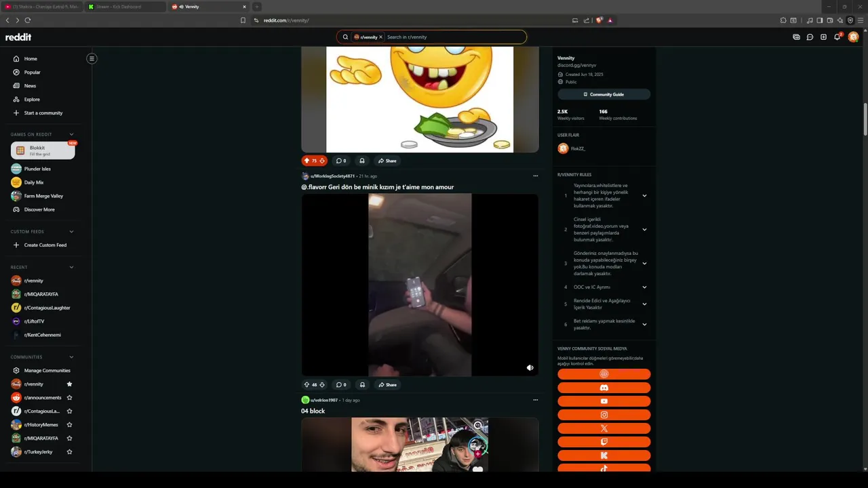Open browser extensions puzzle icon
Viewport: 868px width, 488px height.
point(783,20)
